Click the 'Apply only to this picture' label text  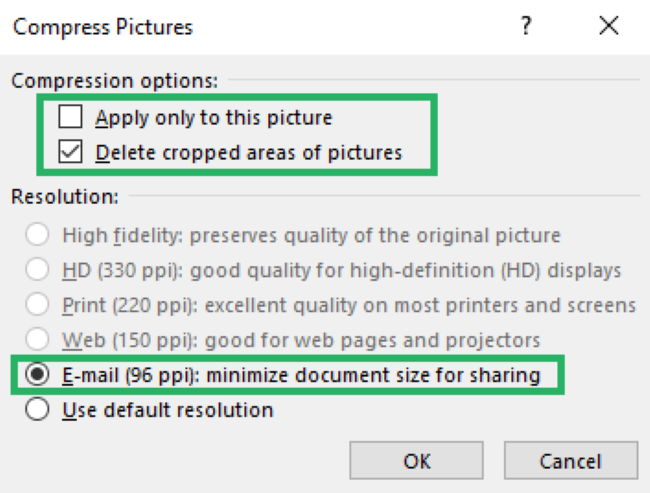[x=213, y=118]
